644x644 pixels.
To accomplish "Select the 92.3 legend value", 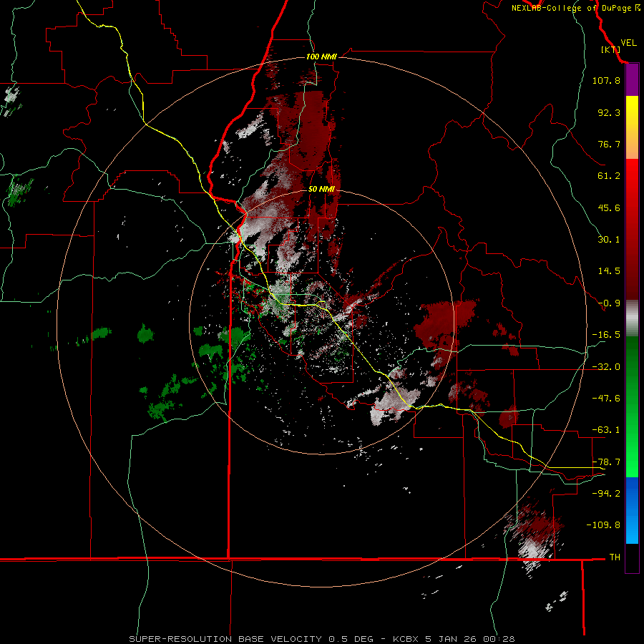I will pos(609,112).
